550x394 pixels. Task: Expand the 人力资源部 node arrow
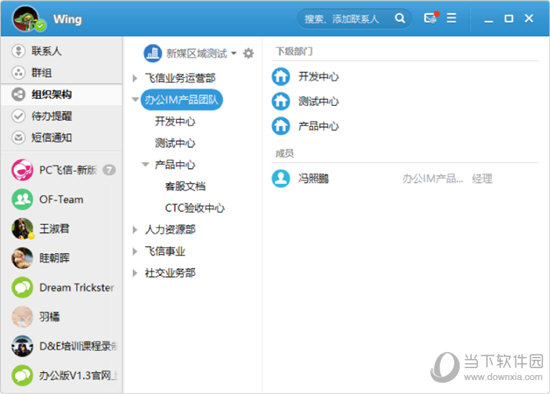coord(135,230)
